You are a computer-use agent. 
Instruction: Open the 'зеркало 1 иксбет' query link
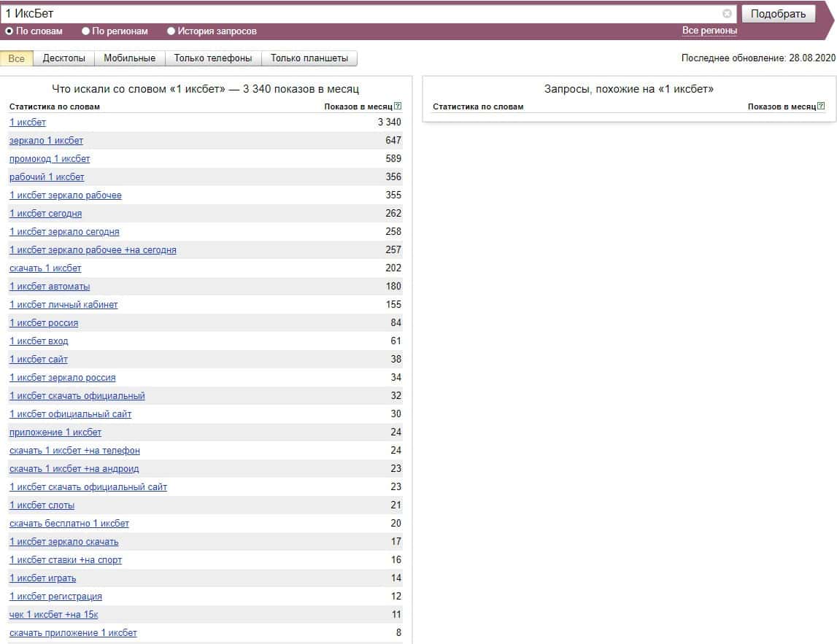[x=46, y=141]
